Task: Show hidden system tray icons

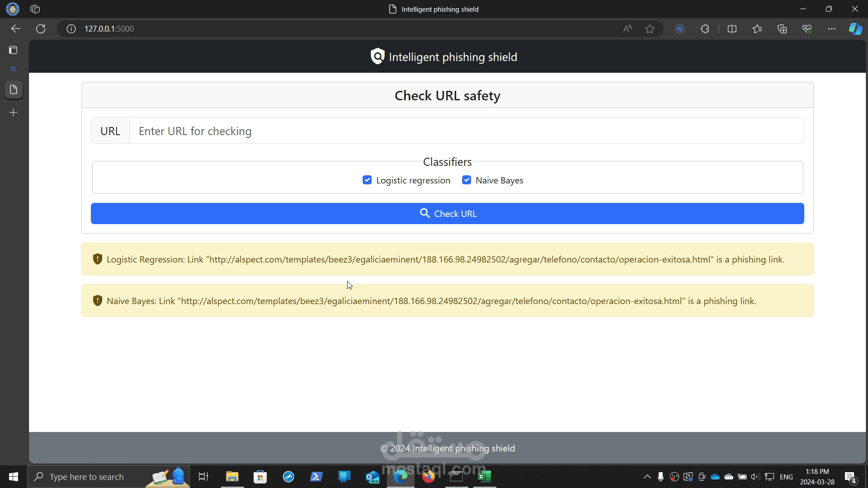Action: (x=647, y=477)
